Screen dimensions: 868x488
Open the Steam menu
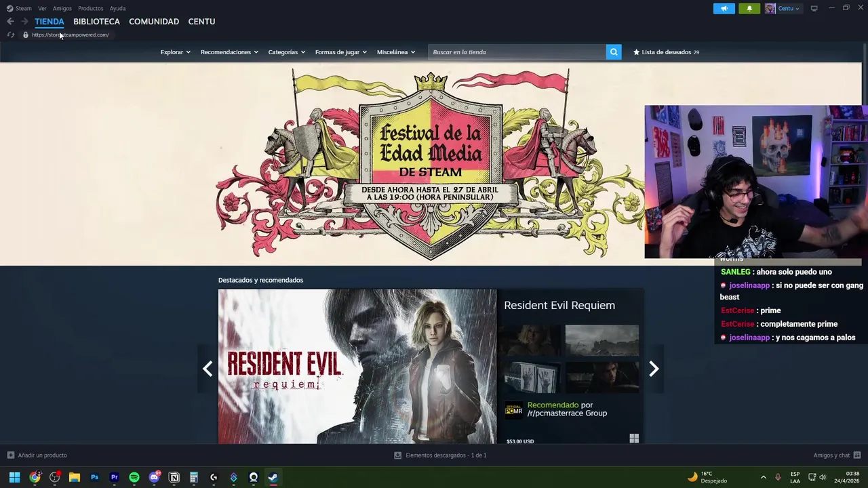click(x=24, y=8)
